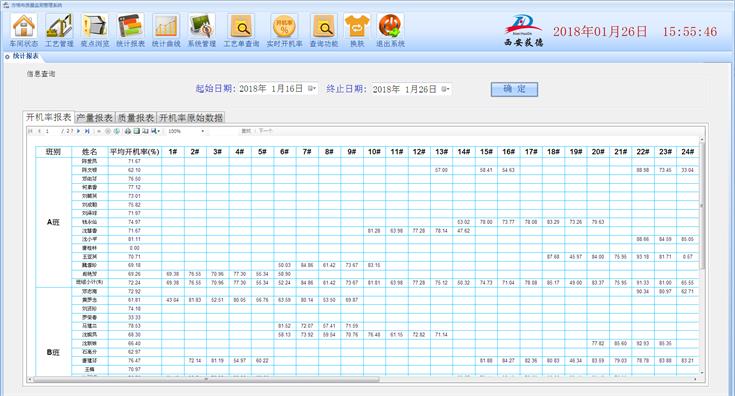Refresh the report viewer
Image resolution: width=735 pixels, height=396 pixels.
[117, 131]
